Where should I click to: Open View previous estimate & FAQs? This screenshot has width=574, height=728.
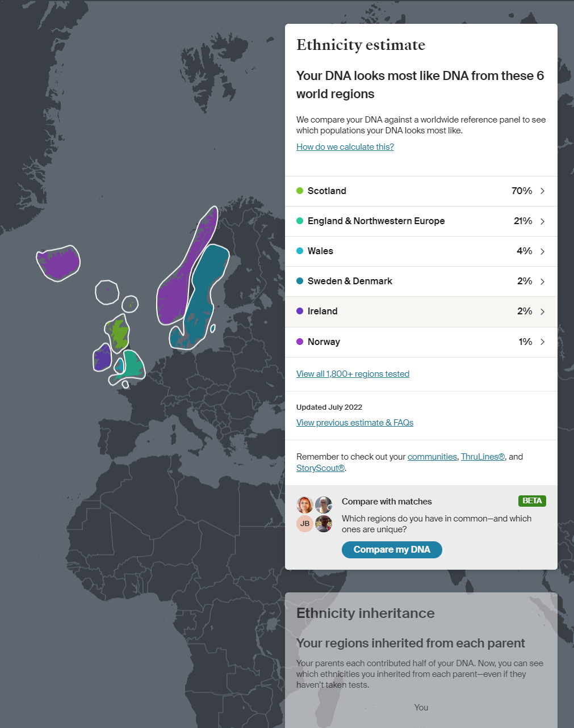pyautogui.click(x=354, y=423)
